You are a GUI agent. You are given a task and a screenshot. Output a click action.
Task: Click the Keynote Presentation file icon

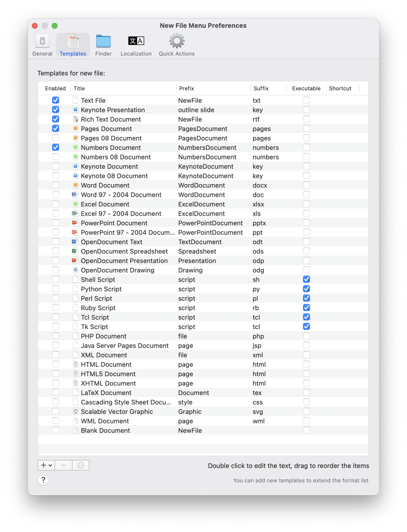click(x=75, y=110)
